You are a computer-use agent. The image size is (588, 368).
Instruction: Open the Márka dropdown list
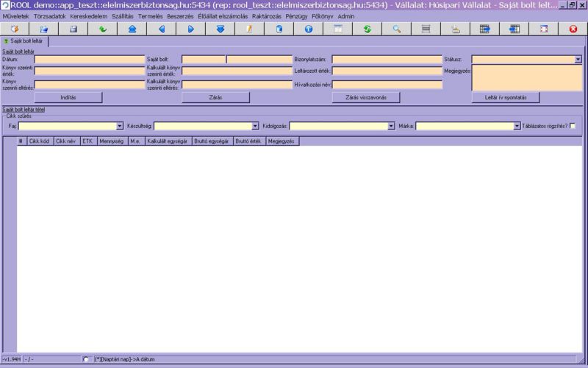point(517,126)
